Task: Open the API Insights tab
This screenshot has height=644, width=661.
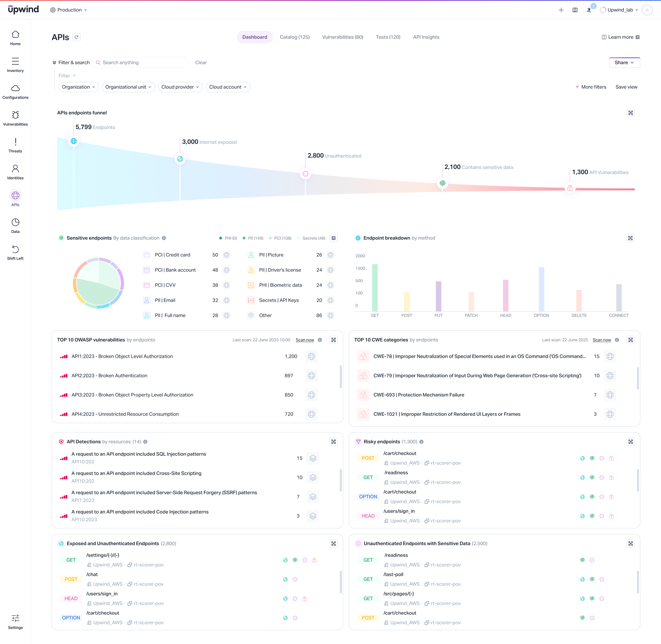Action: tap(426, 37)
